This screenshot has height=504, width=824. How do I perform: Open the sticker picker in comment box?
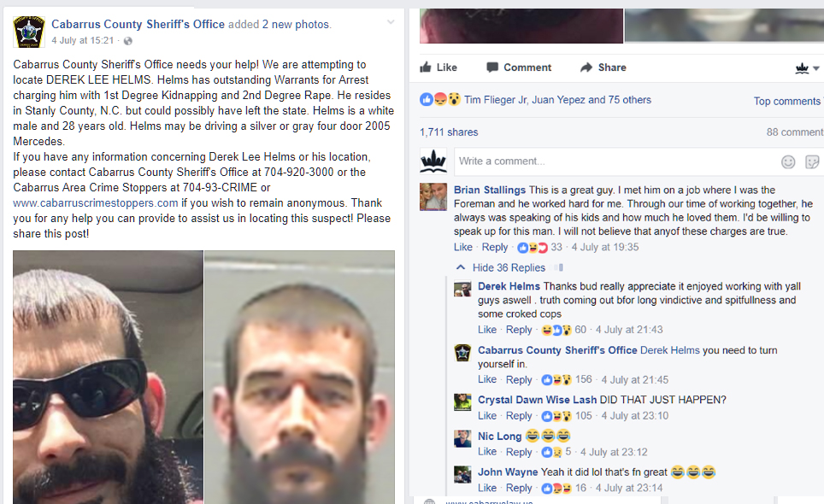click(812, 161)
